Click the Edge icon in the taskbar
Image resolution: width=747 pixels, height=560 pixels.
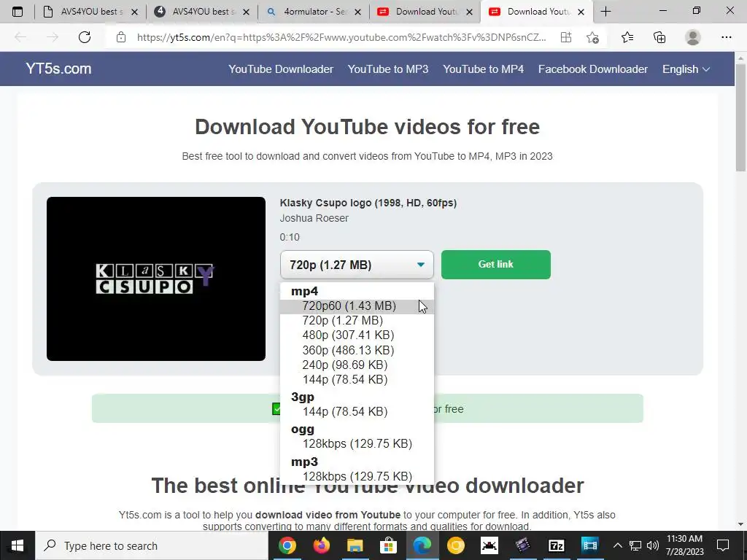[x=422, y=545]
